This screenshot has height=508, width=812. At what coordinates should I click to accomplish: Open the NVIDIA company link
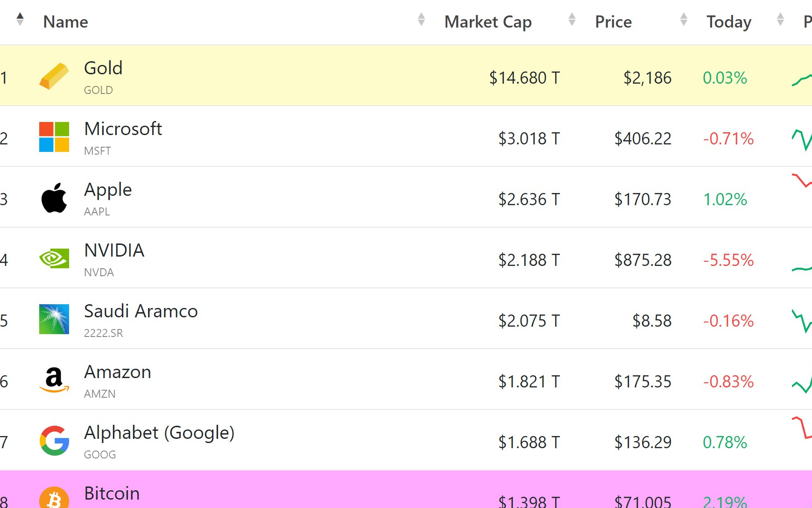click(x=114, y=250)
